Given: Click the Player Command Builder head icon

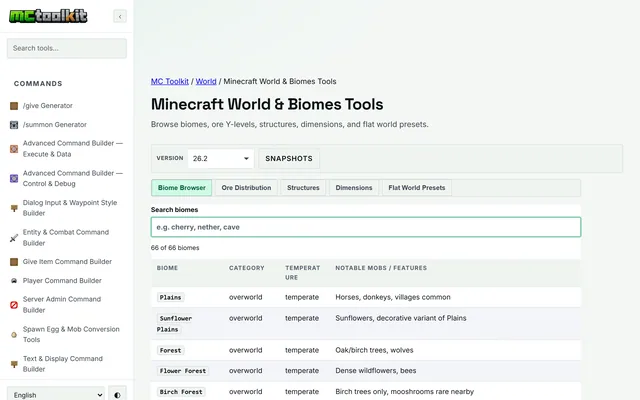Looking at the screenshot, I should coord(14,281).
